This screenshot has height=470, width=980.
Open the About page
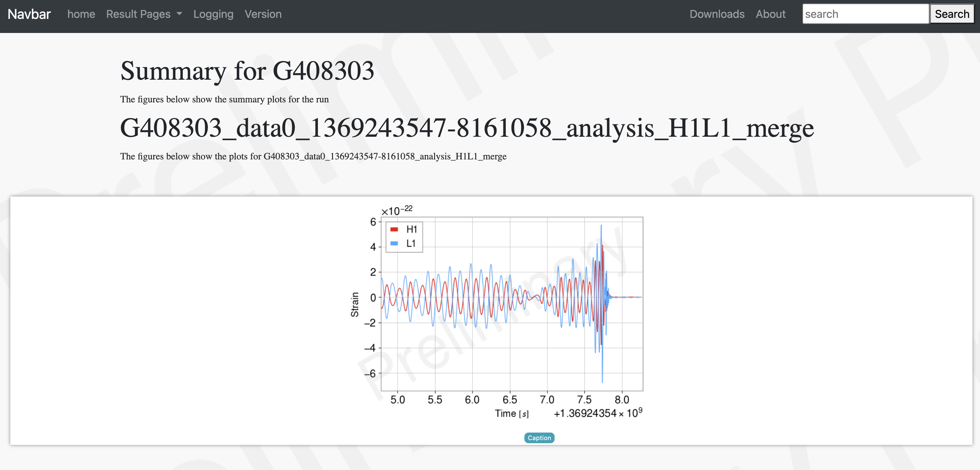pyautogui.click(x=770, y=14)
